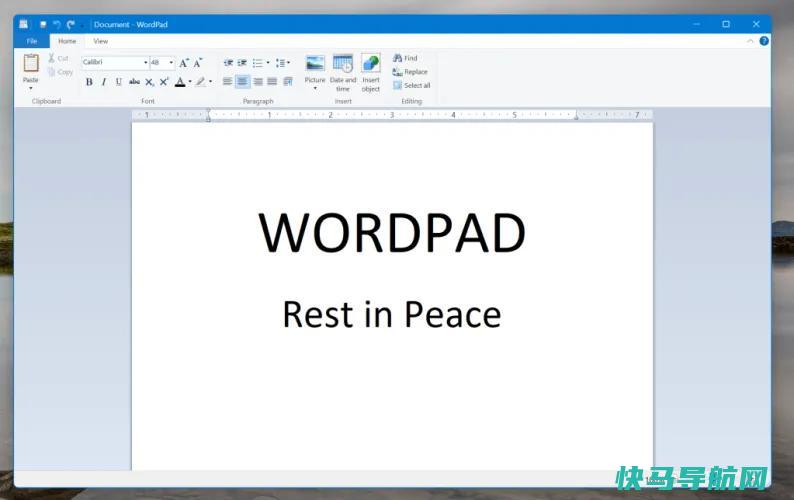Screen dimensions: 794x500
Task: Toggle Superscript formatting
Action: 164,82
